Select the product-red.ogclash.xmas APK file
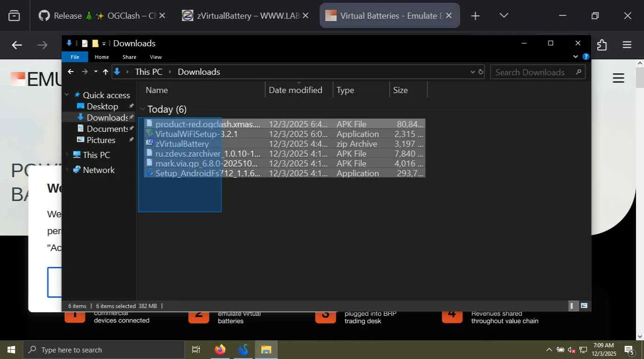The image size is (644, 359). tap(285, 124)
